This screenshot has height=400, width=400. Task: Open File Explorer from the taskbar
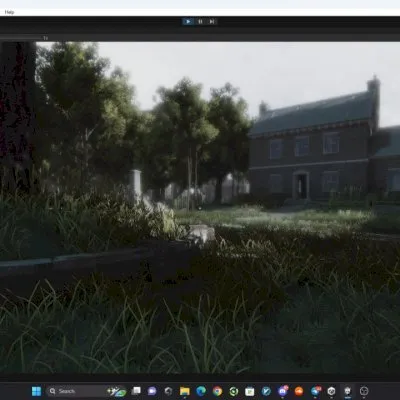click(x=184, y=391)
